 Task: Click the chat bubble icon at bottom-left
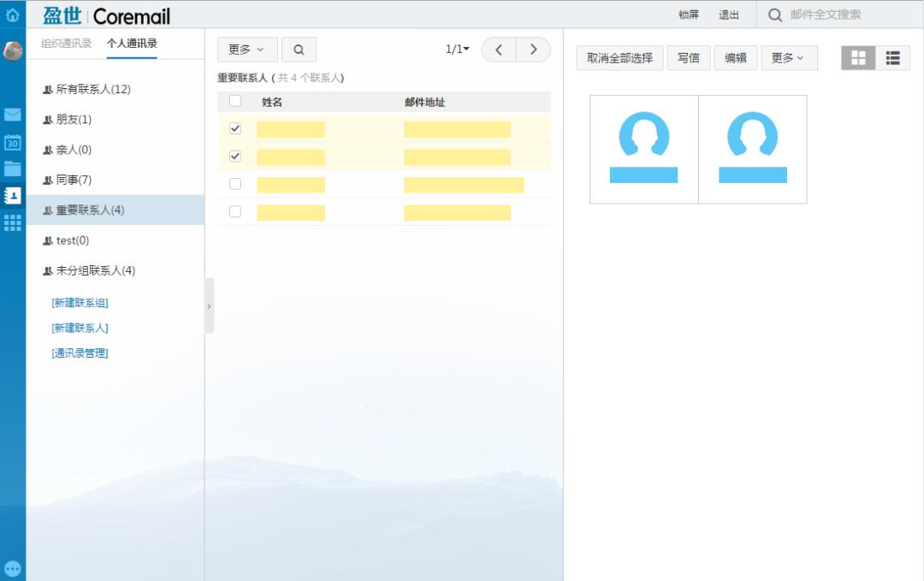pos(13,568)
